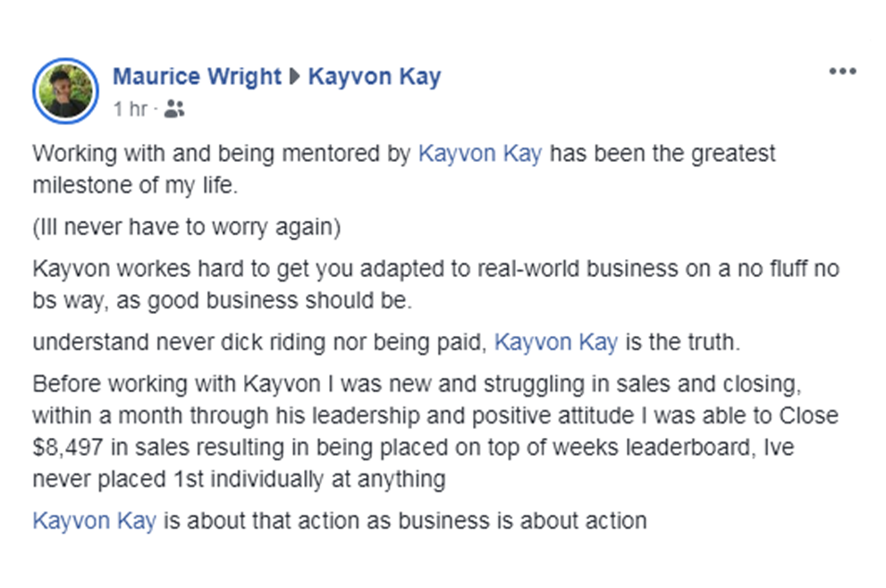
Task: Open the three-dot post options menu
Action: point(842,72)
